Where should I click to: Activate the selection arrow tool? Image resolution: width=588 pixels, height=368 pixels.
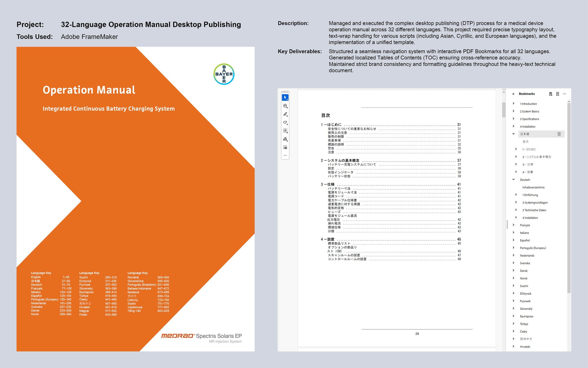tap(285, 97)
